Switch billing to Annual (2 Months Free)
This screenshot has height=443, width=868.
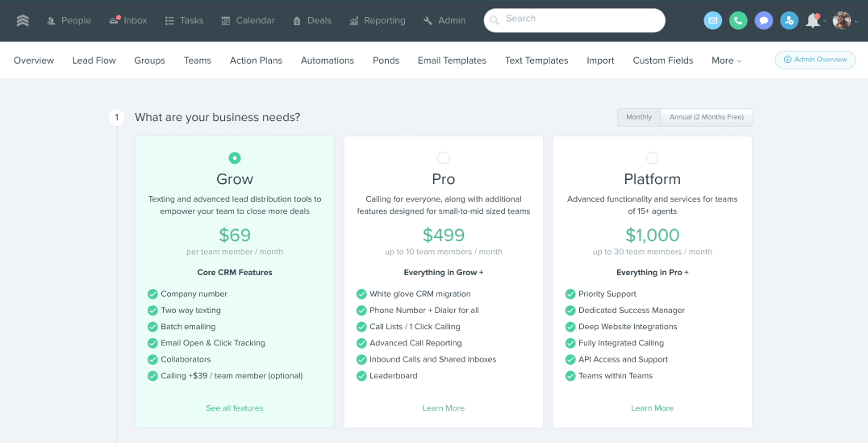click(707, 117)
